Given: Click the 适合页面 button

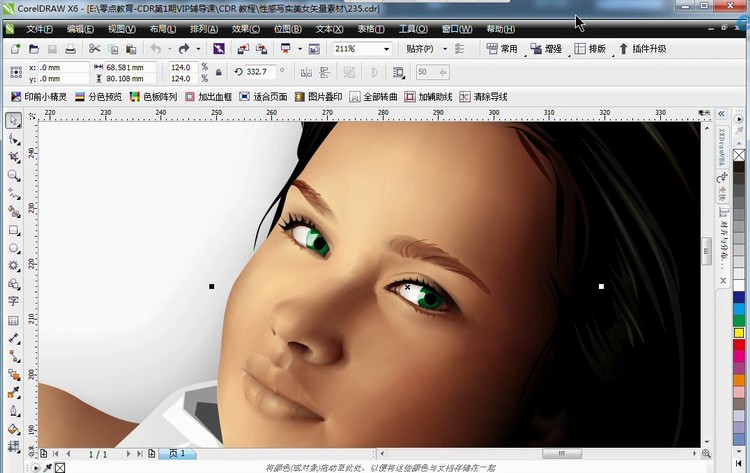Looking at the screenshot, I should point(264,97).
